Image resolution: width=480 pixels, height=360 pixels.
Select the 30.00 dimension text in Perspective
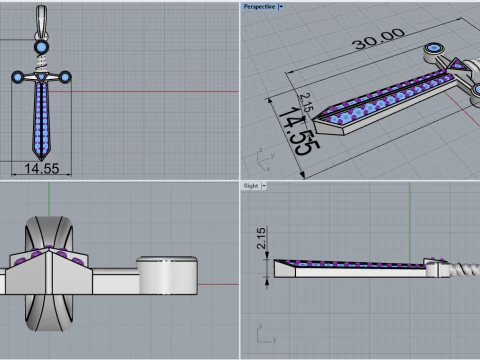pos(379,38)
